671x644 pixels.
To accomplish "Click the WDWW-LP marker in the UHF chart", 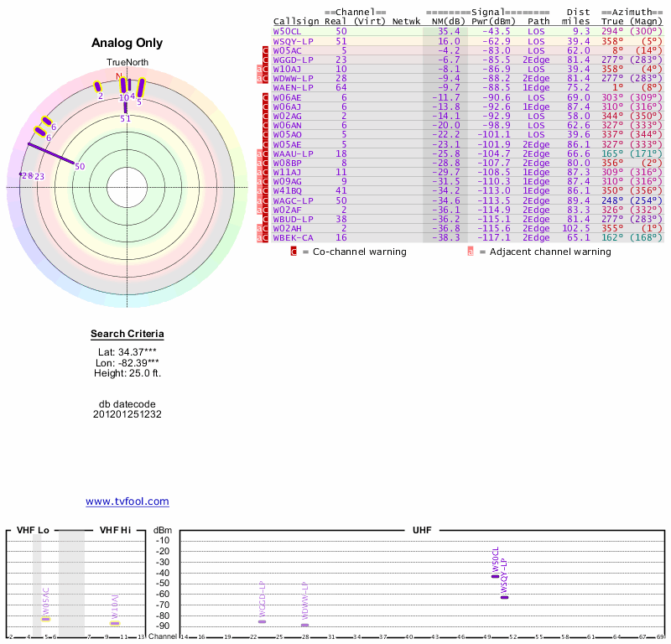I will pos(304,625).
